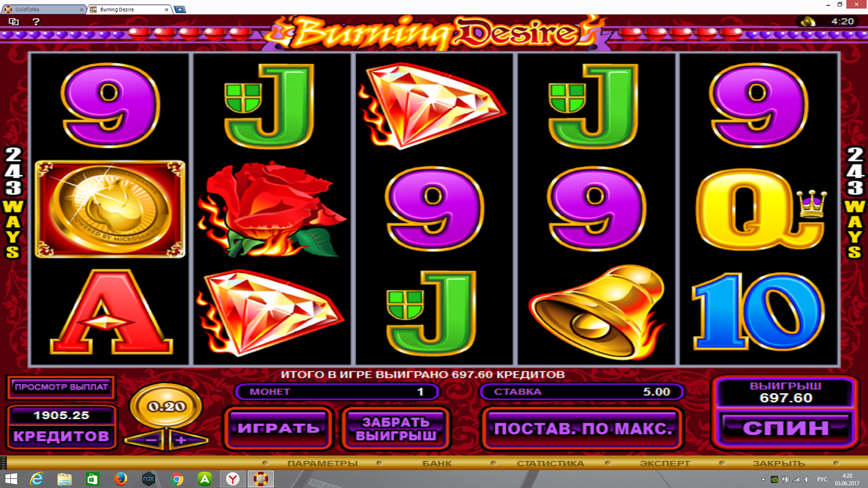Collect winnings with ЗАБРАТЬ ВЫИГРЫШ
Viewport: 868px width, 488px height.
click(x=396, y=428)
